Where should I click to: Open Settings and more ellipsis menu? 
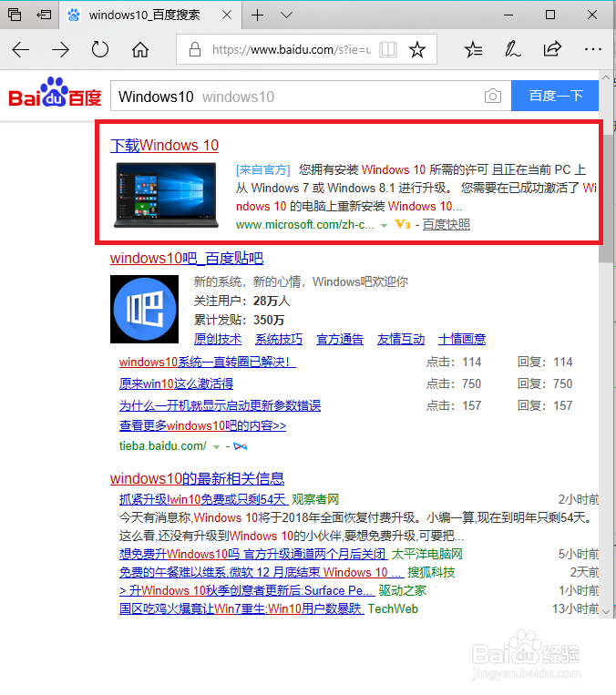(593, 49)
